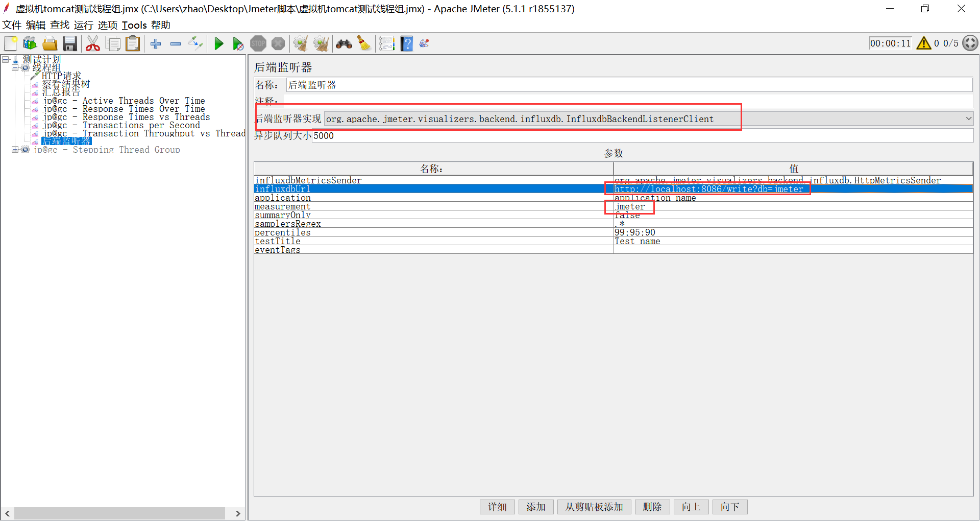Select 察看结果树 listener in tree
Viewport: 980px width, 521px height.
(x=66, y=84)
